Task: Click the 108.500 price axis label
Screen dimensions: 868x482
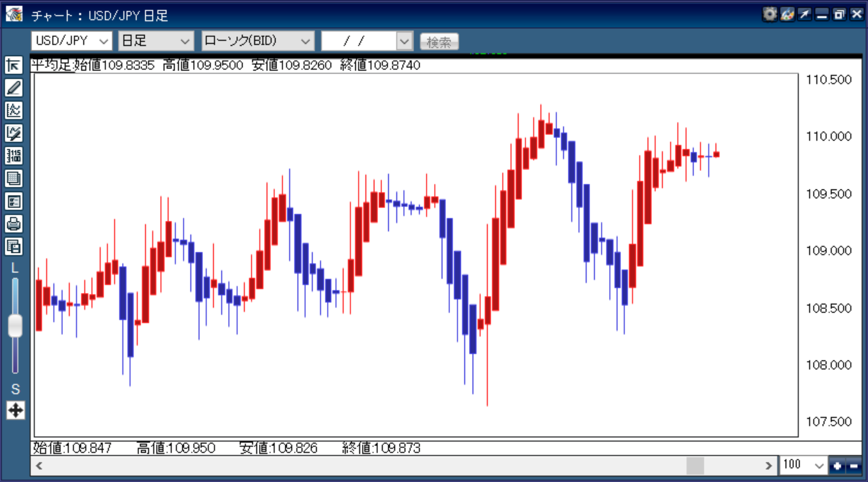Action: [828, 308]
